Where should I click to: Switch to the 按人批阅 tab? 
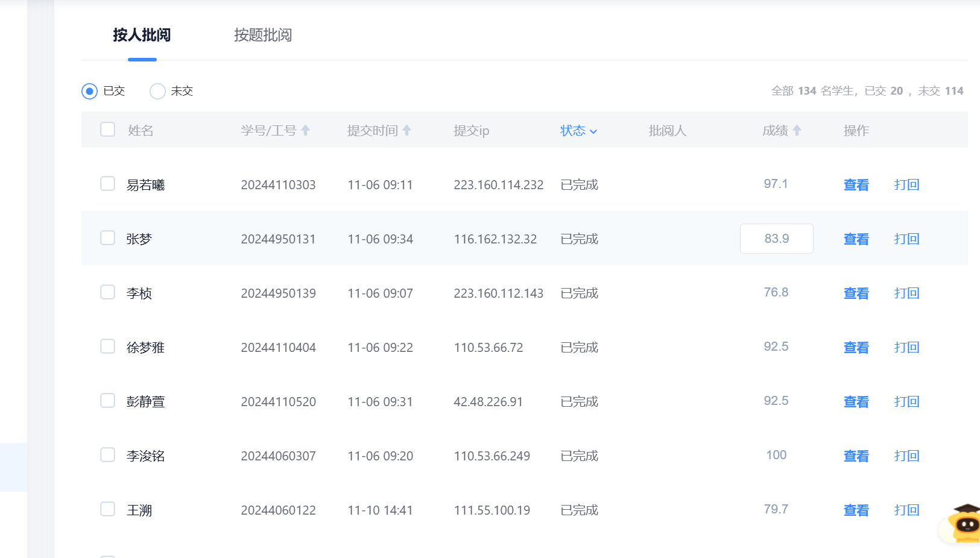coord(142,35)
